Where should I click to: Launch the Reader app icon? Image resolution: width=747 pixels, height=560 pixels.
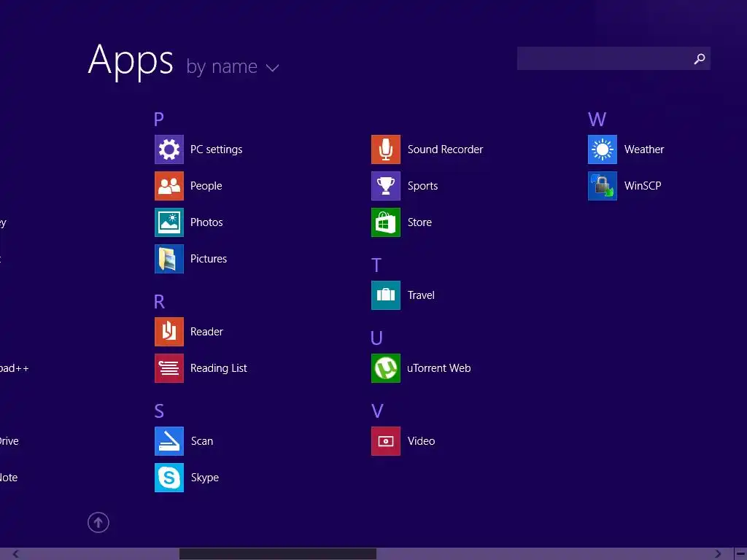coord(169,332)
